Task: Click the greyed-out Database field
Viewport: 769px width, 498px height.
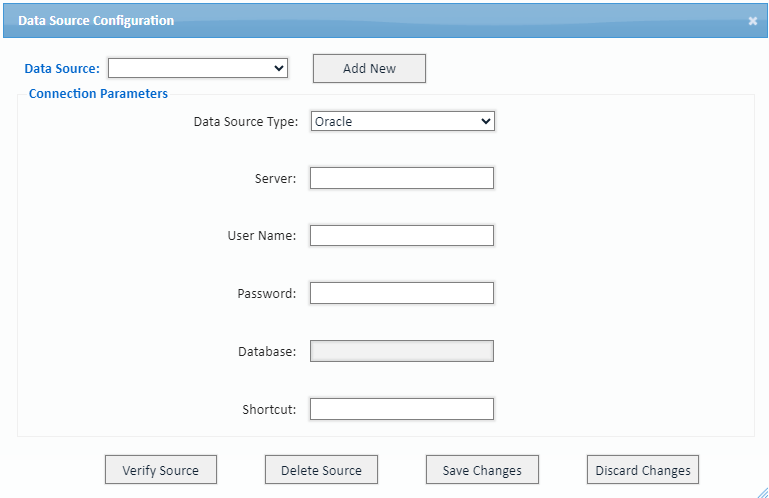Action: click(x=402, y=351)
